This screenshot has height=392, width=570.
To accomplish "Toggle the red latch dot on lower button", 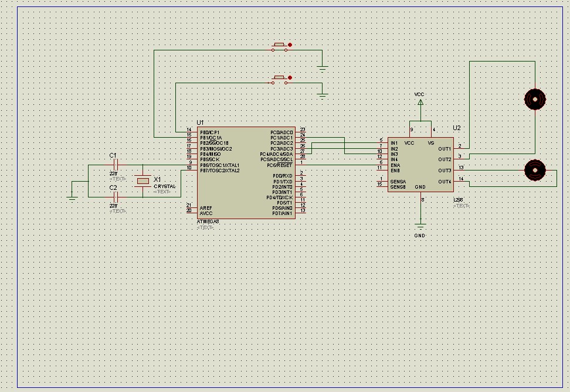I will [290, 77].
